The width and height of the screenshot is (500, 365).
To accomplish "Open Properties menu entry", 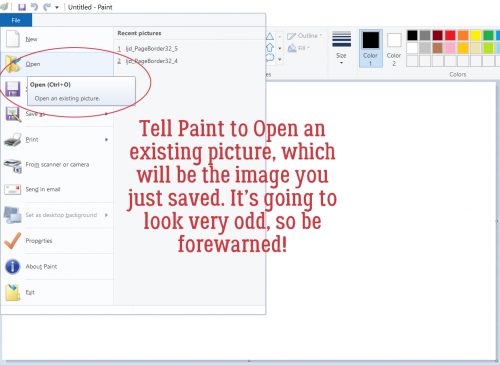I will pyautogui.click(x=57, y=241).
